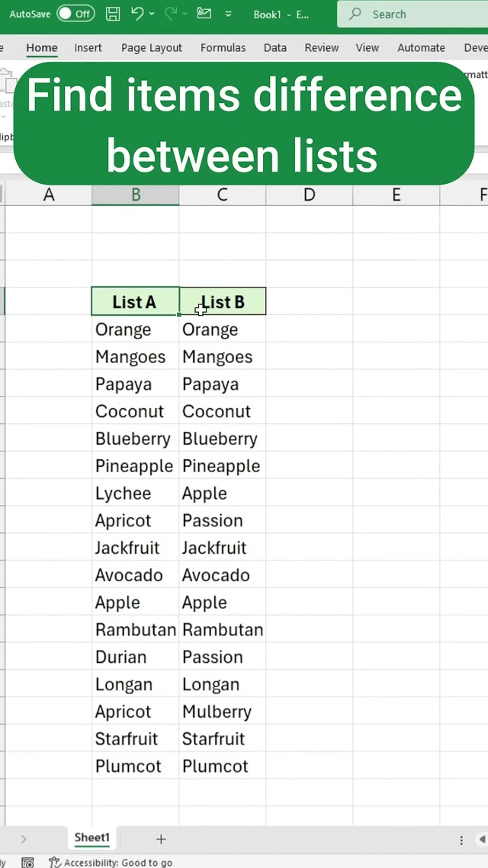Add a new sheet with plus icon
Image resolution: width=488 pixels, height=868 pixels.
pos(161,839)
